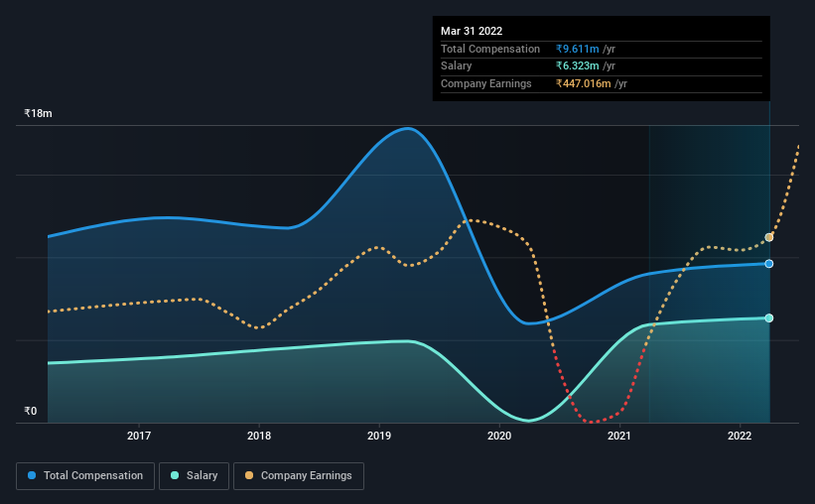
Task: Select the orange Company Earnings data point marker
Action: tap(768, 237)
